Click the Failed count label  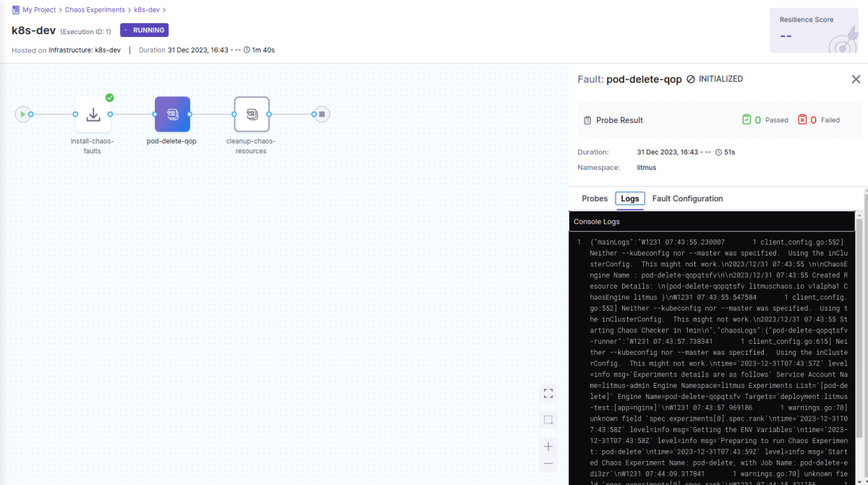pos(830,120)
